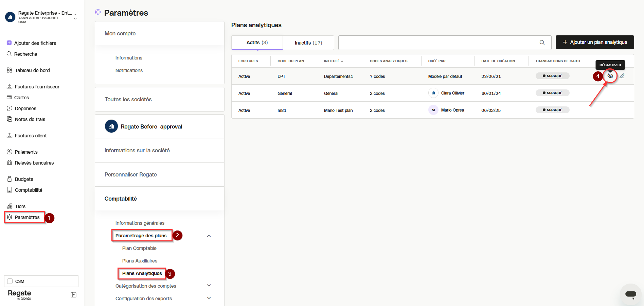Open Notifications settings link
This screenshot has height=306, width=644.
click(x=129, y=70)
